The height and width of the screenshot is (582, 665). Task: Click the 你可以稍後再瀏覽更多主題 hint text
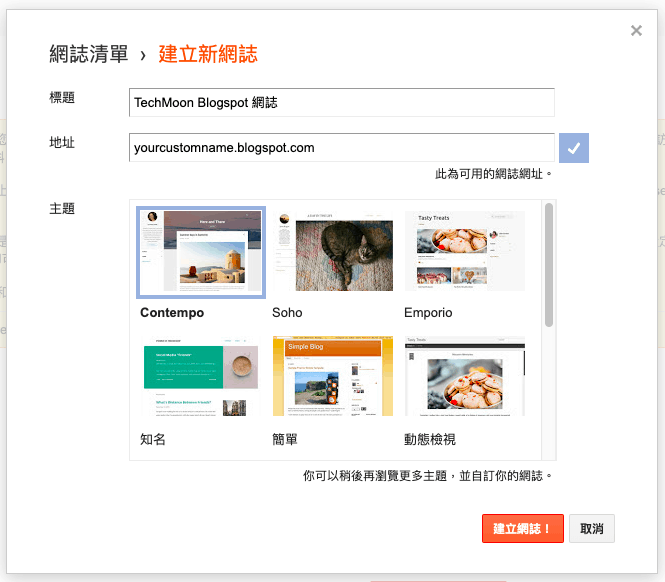pyautogui.click(x=427, y=476)
